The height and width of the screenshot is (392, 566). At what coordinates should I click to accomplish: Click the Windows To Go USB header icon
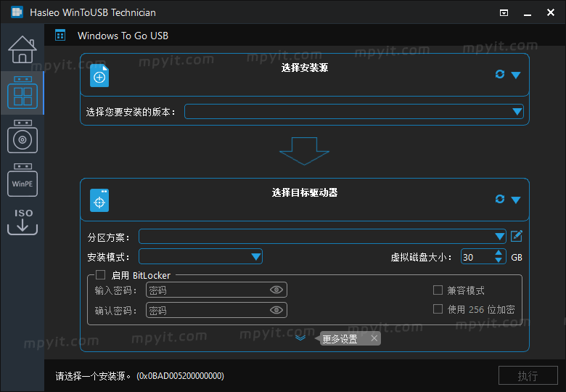pos(60,36)
